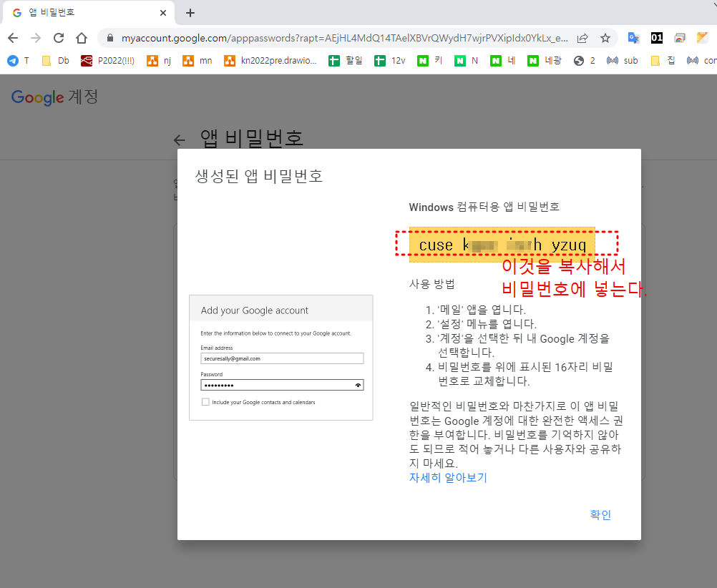Screen dimensions: 717x588
Task: Click the 자세히 알아보기 link
Action: click(448, 478)
